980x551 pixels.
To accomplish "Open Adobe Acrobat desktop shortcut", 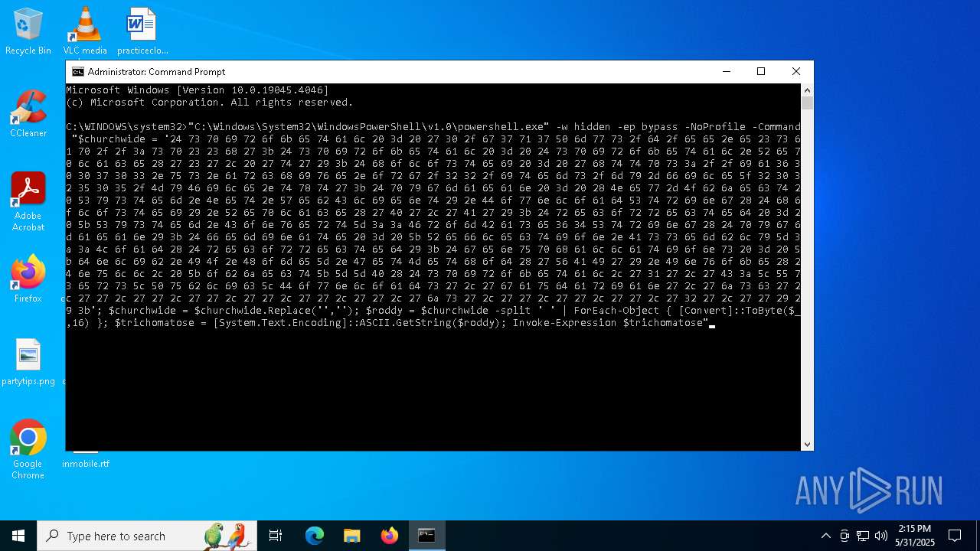I will point(28,201).
